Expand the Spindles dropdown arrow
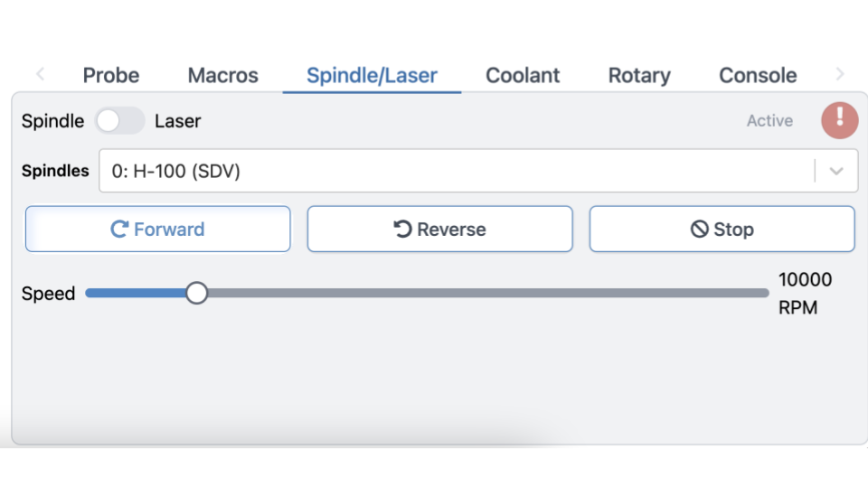The width and height of the screenshot is (868, 488). click(835, 171)
